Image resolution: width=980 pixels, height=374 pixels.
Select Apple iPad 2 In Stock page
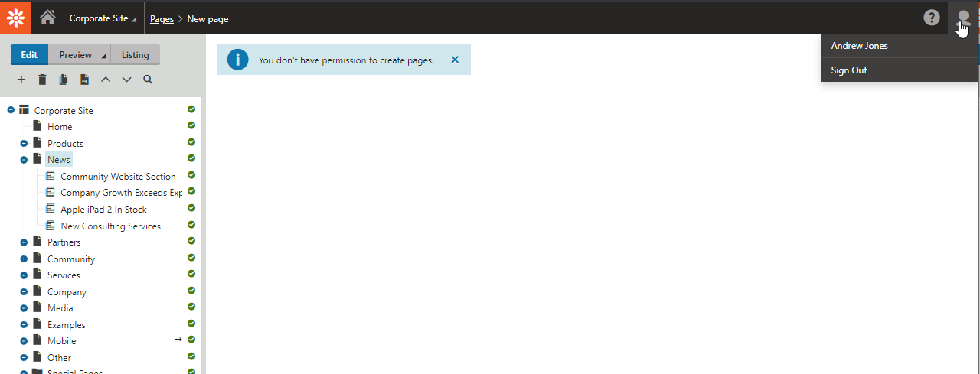click(x=103, y=210)
